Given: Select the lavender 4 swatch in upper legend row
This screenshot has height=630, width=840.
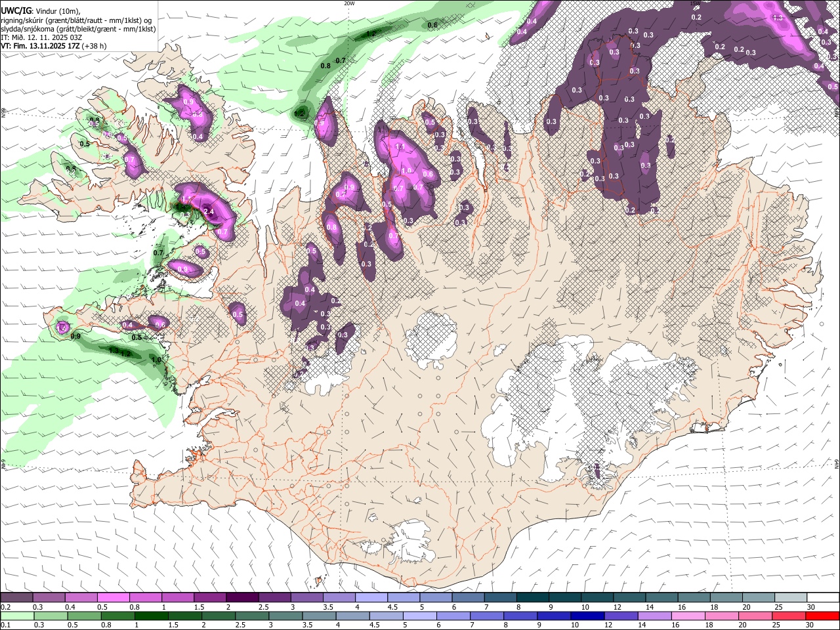Looking at the screenshot, I should 371,598.
